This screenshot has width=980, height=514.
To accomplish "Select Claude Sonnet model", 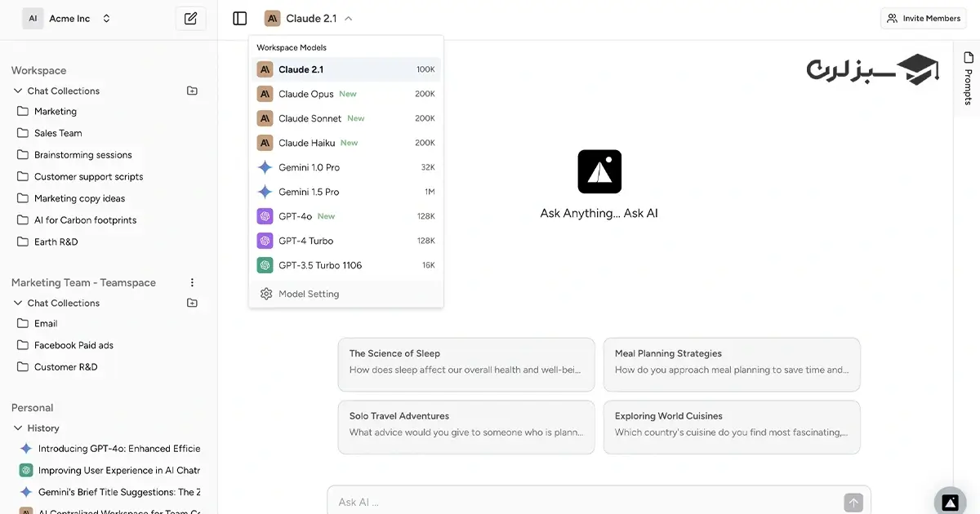I will point(346,118).
